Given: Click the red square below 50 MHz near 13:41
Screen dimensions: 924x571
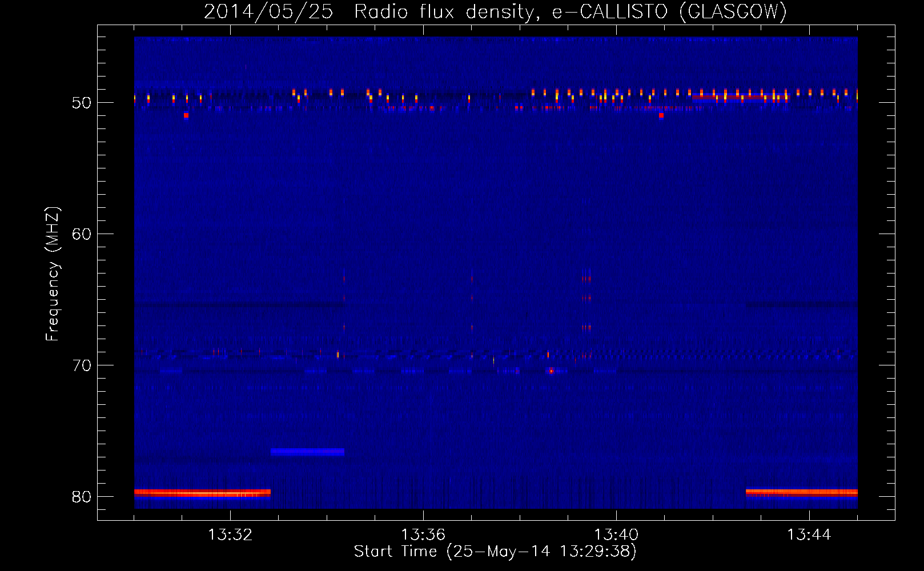Looking at the screenshot, I should point(661,115).
